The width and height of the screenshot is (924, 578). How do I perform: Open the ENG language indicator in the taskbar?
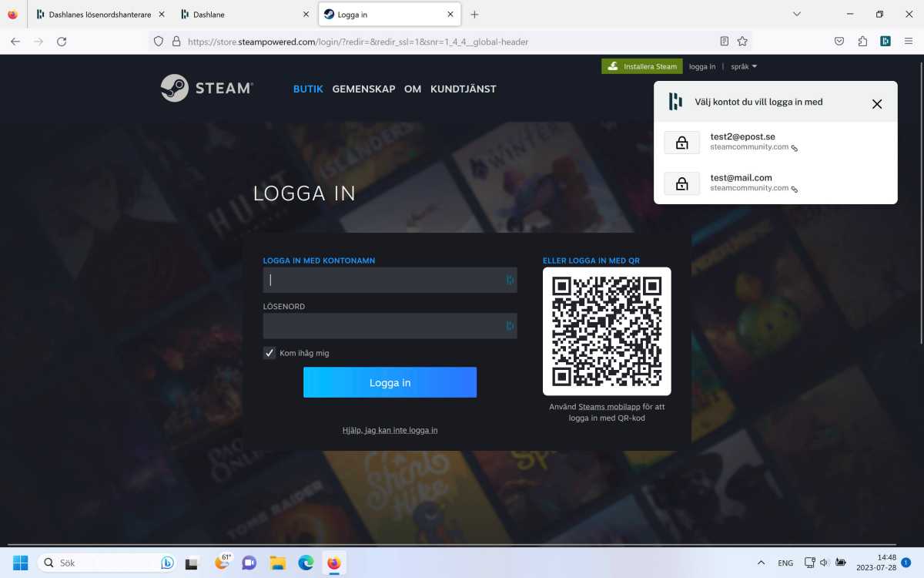pyautogui.click(x=785, y=563)
